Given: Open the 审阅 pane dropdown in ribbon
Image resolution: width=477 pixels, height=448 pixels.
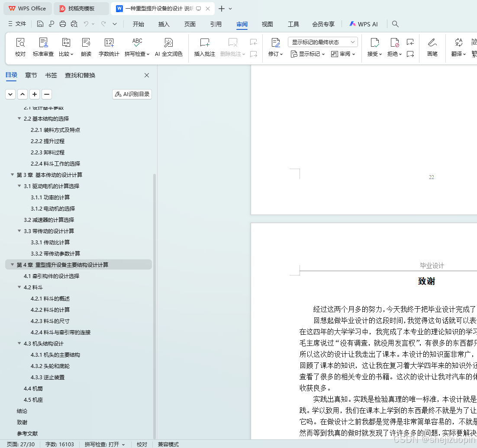Looking at the screenshot, I should pos(343,54).
